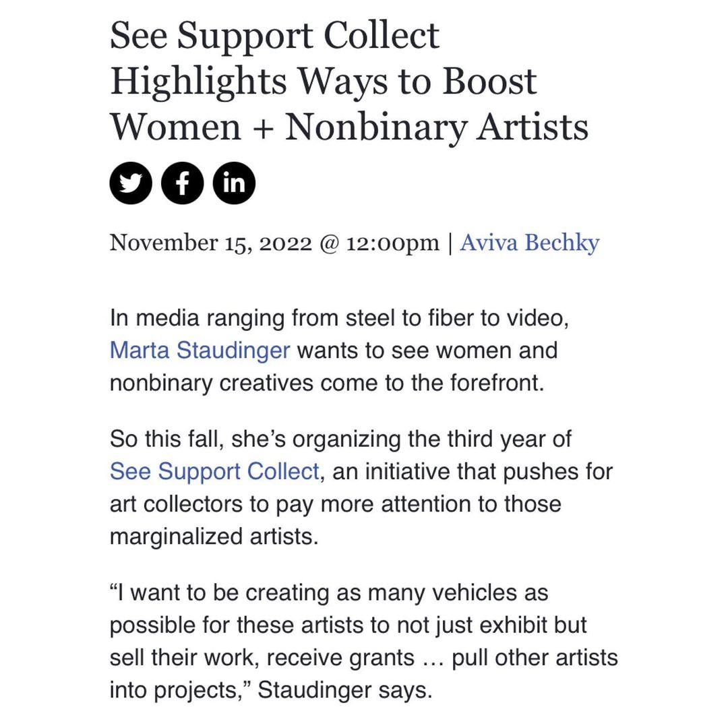Click the line "art collectors to pay more attention"
The height and width of the screenshot is (728, 728).
(x=335, y=504)
